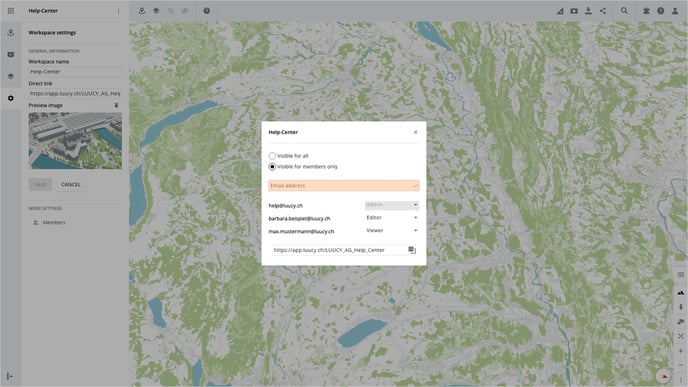Open the search magnifier icon
688x387 pixels.
pyautogui.click(x=624, y=11)
